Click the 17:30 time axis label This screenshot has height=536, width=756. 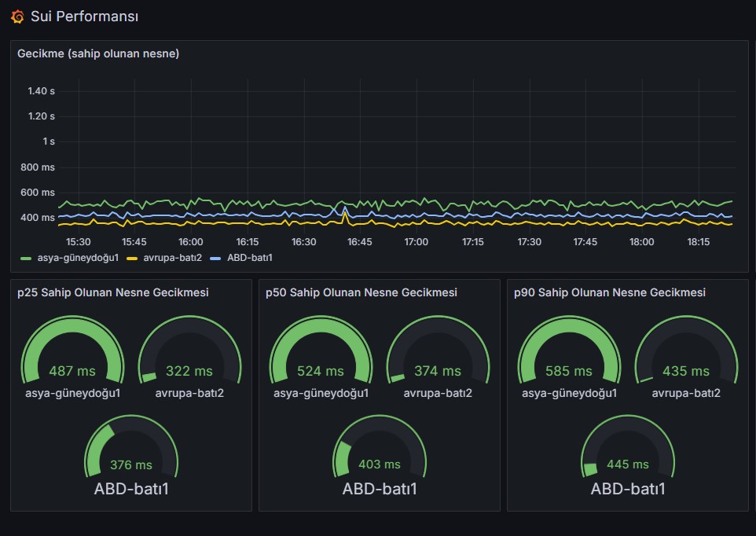click(530, 242)
